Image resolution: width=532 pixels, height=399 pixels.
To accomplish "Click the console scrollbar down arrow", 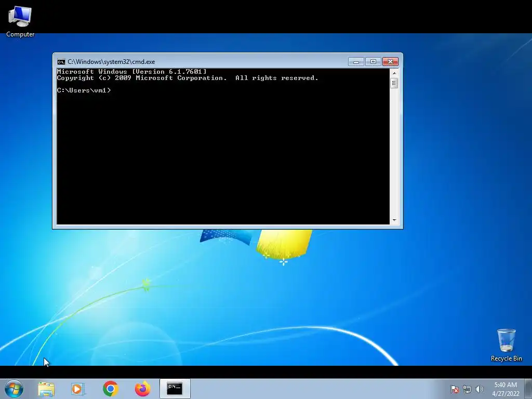I will pos(394,220).
